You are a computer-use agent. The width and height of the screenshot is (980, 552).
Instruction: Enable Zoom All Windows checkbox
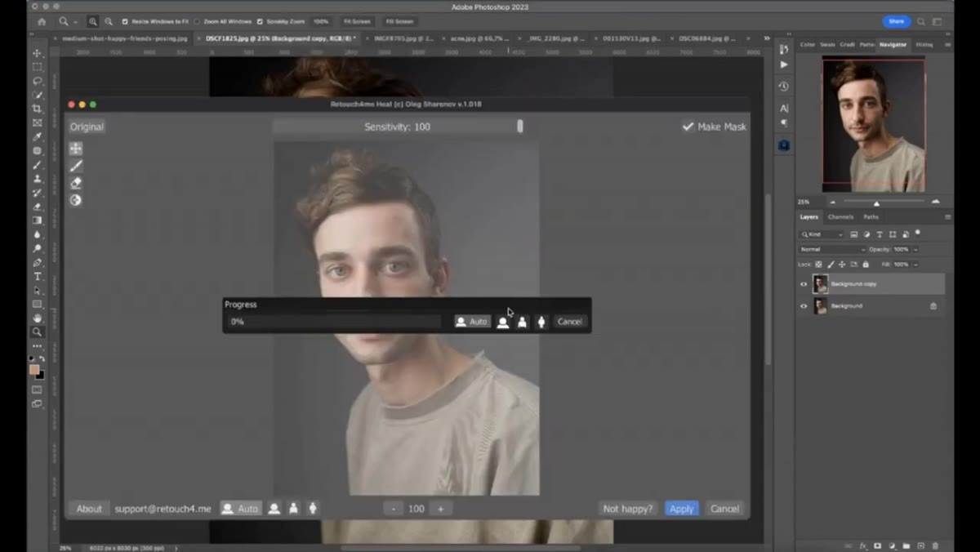tap(198, 21)
